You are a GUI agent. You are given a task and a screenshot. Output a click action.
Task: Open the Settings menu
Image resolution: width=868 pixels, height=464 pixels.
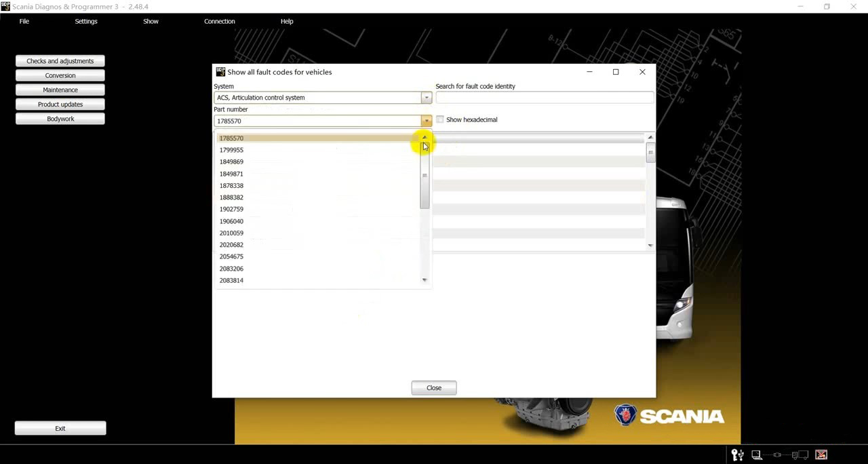point(86,21)
